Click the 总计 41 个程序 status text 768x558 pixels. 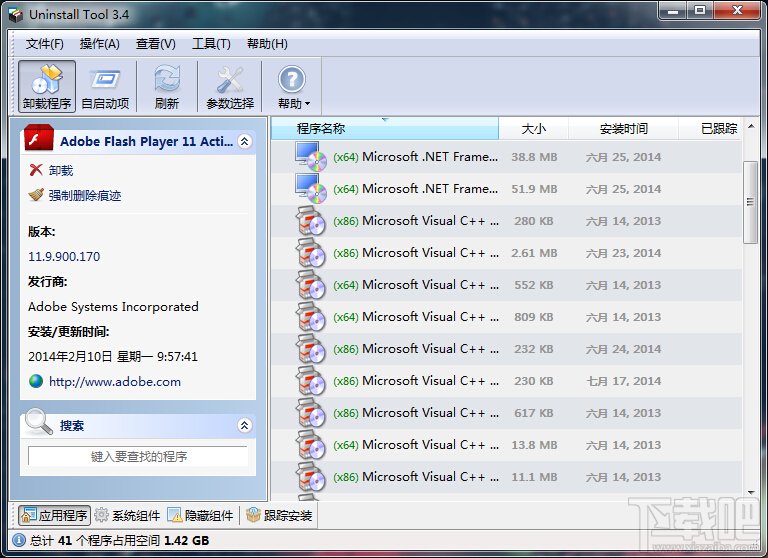120,540
